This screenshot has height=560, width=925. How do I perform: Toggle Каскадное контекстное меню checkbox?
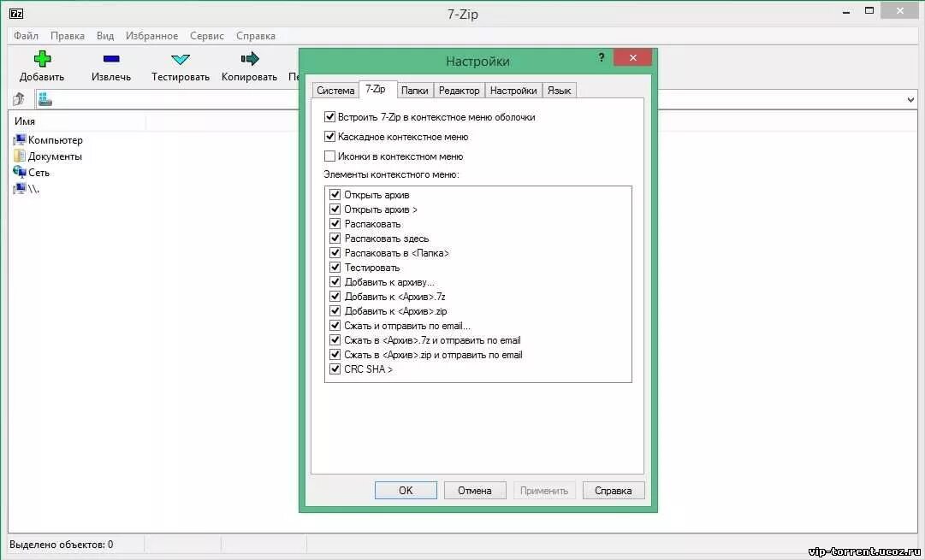(x=329, y=136)
